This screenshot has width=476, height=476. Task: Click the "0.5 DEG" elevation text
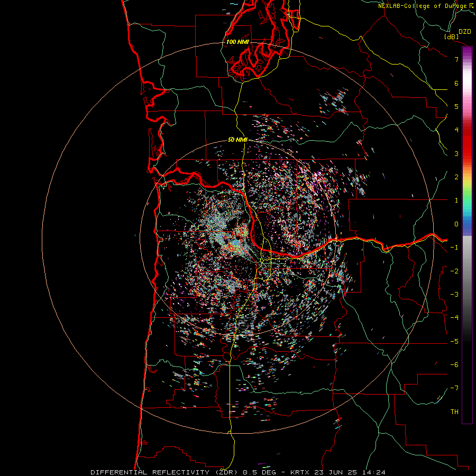tap(259, 472)
